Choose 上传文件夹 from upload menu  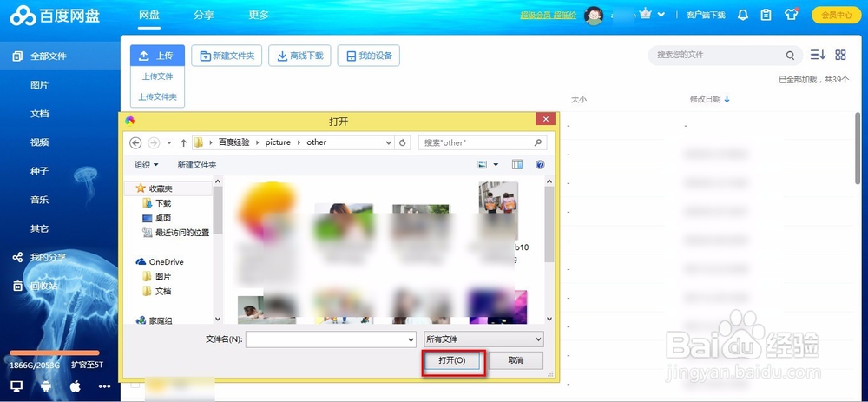(x=157, y=97)
